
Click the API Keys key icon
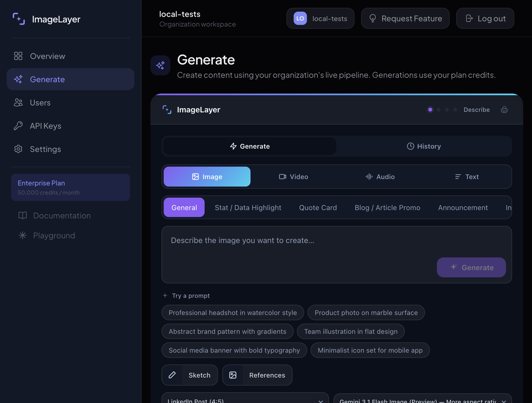(x=18, y=126)
